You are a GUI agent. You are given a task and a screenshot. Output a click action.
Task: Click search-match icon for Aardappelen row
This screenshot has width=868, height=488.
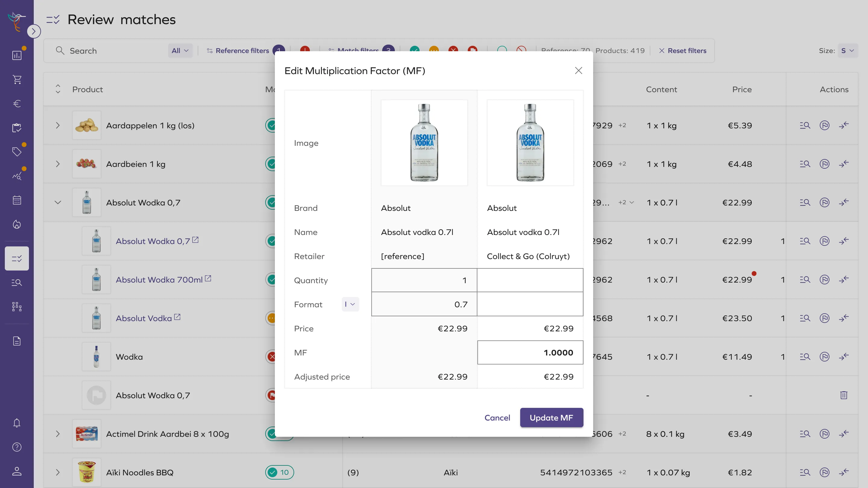point(805,125)
